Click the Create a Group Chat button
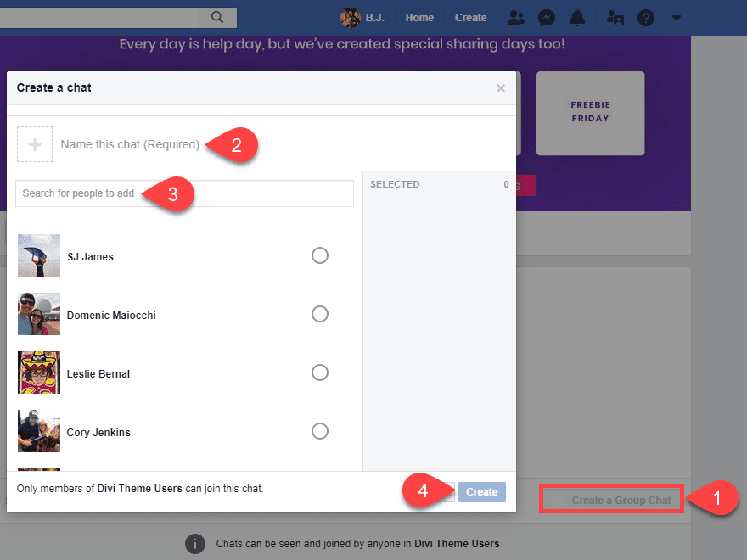The height and width of the screenshot is (560, 747). pos(611,499)
